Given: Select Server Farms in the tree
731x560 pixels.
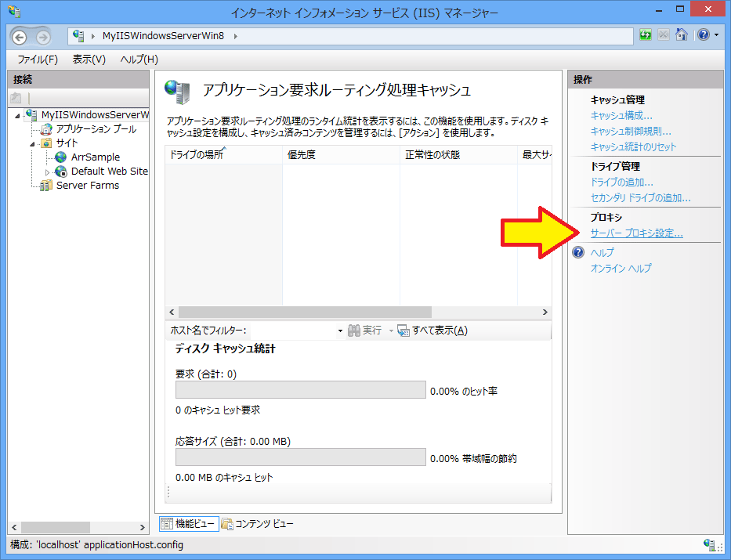Looking at the screenshot, I should coord(88,186).
